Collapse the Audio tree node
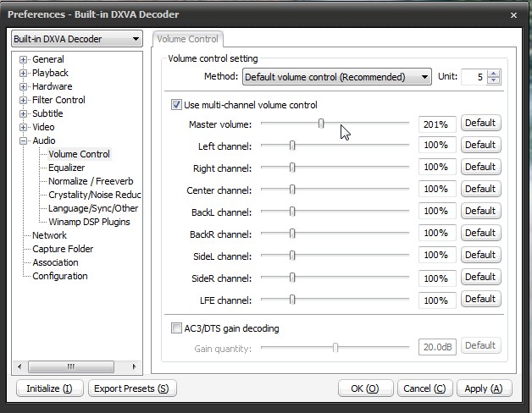Viewport: 532px width, 413px height. coord(23,141)
